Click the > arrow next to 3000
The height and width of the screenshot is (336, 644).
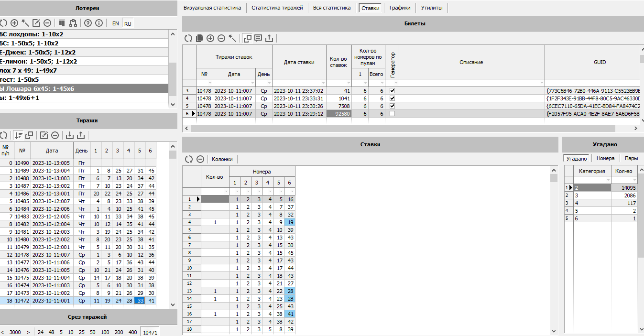(28, 332)
